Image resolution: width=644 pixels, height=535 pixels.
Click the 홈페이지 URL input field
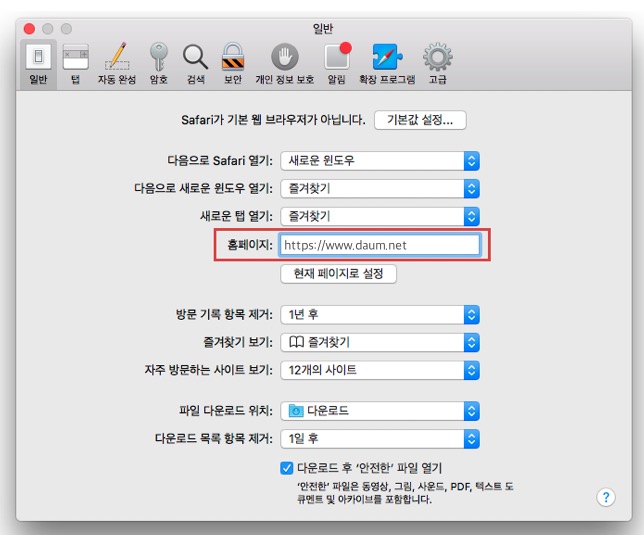[380, 245]
